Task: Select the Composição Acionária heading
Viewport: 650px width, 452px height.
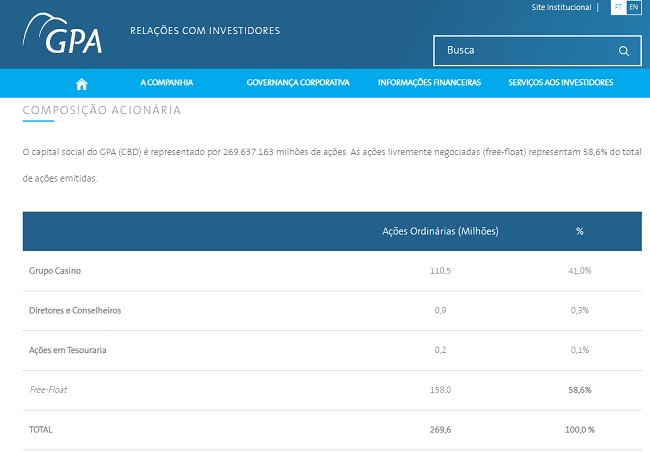Action: [x=102, y=110]
